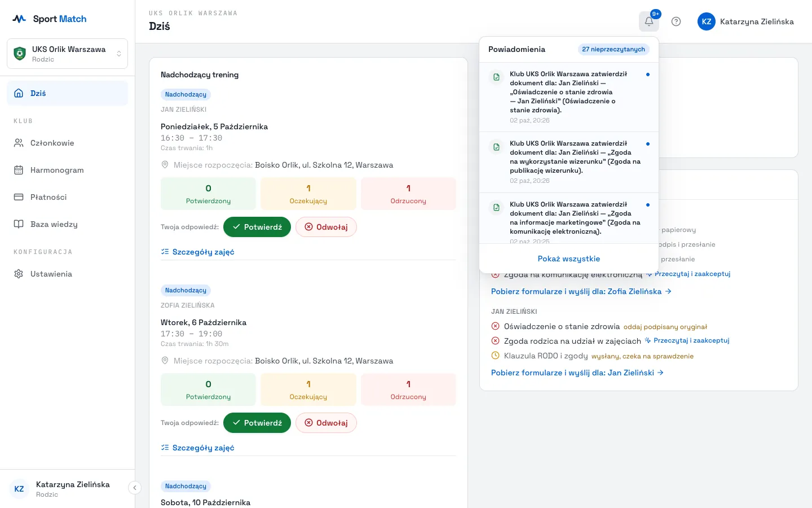Go to Dziś in the sidebar
The height and width of the screenshot is (508, 812).
[68, 93]
